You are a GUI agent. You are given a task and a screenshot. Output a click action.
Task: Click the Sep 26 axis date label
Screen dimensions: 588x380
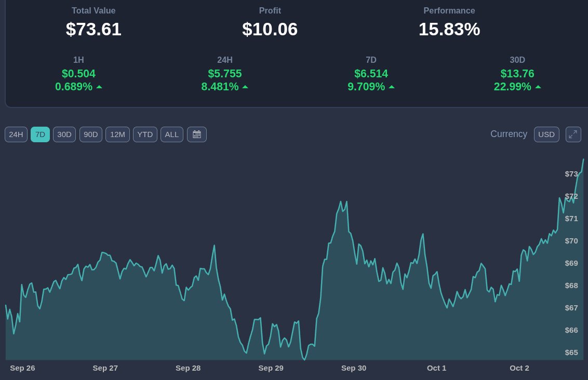pyautogui.click(x=22, y=368)
